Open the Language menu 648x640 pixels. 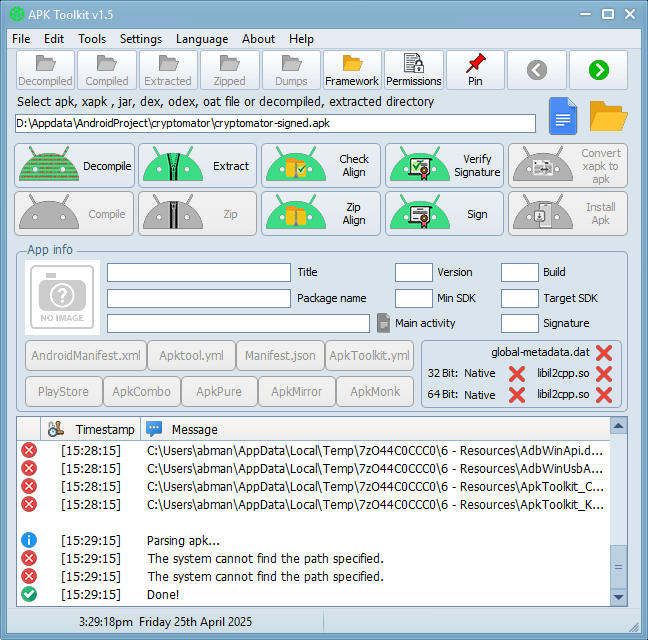(x=202, y=39)
